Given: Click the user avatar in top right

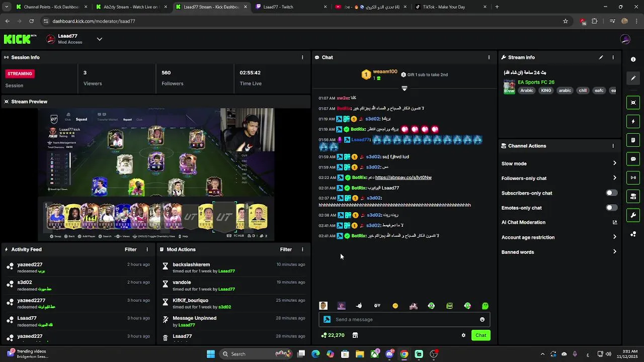Looking at the screenshot, I should click(x=625, y=39).
